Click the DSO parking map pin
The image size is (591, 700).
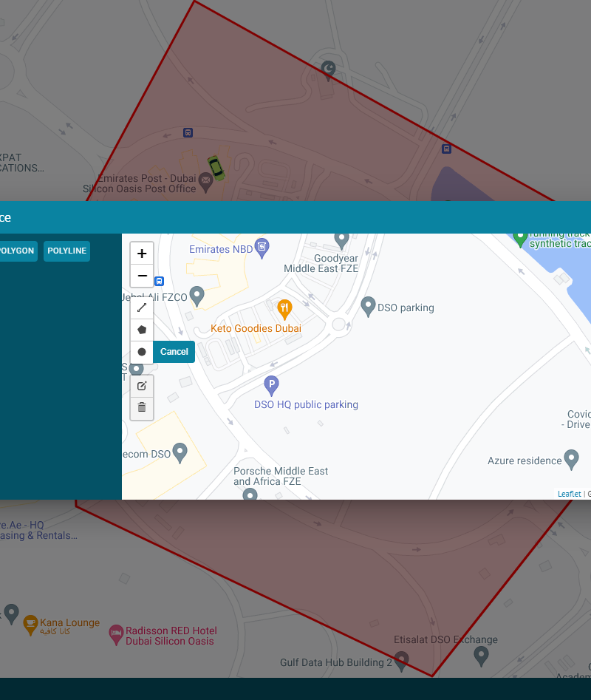tap(368, 307)
